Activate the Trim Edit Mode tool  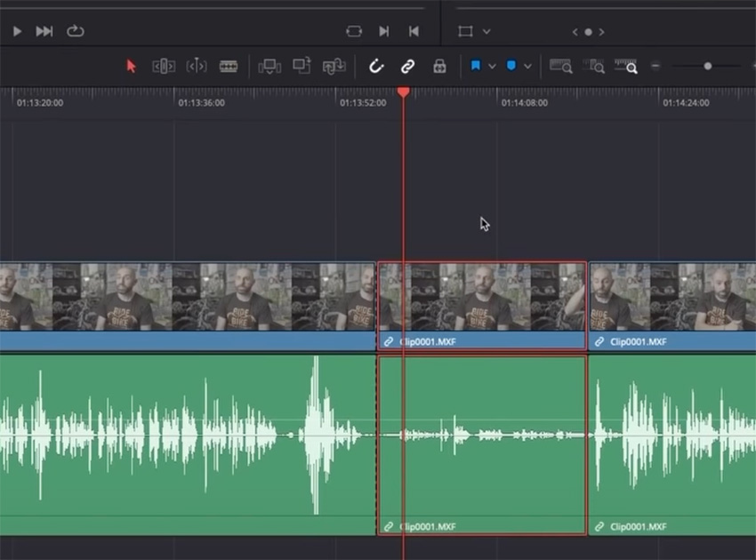[x=164, y=67]
